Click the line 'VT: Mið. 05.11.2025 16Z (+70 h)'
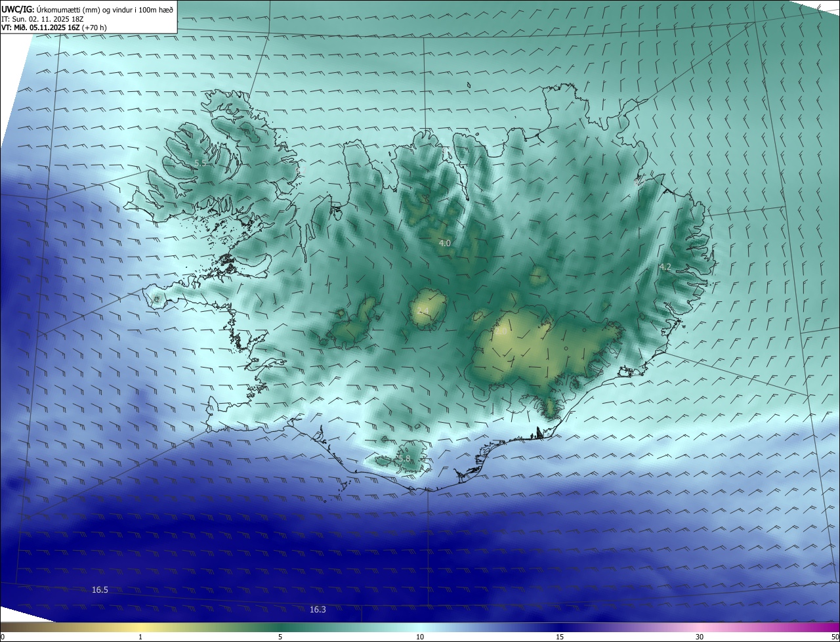Viewport: 840px width, 642px height. pyautogui.click(x=54, y=28)
